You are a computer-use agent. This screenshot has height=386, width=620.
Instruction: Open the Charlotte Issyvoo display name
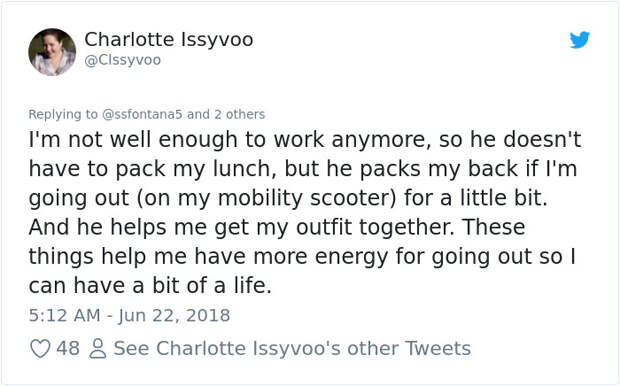(169, 40)
